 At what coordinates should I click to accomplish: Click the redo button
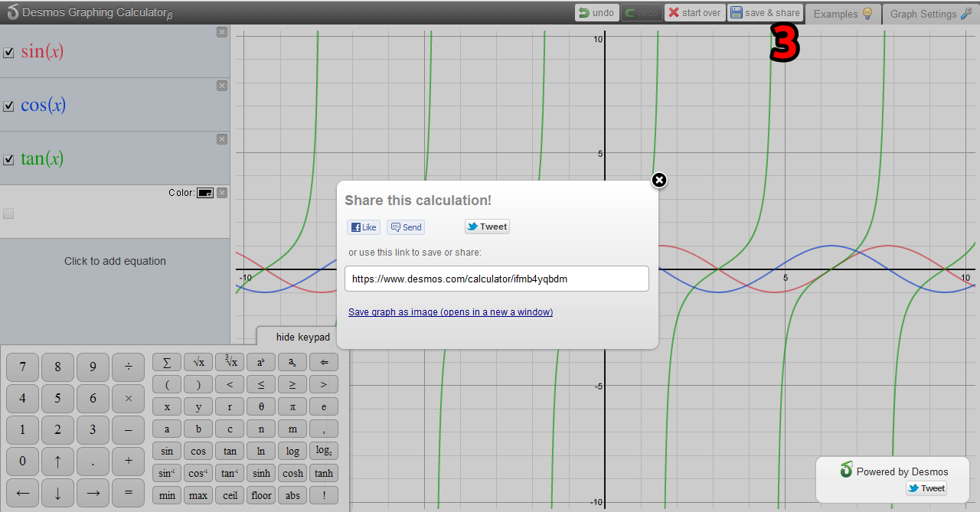[642, 13]
